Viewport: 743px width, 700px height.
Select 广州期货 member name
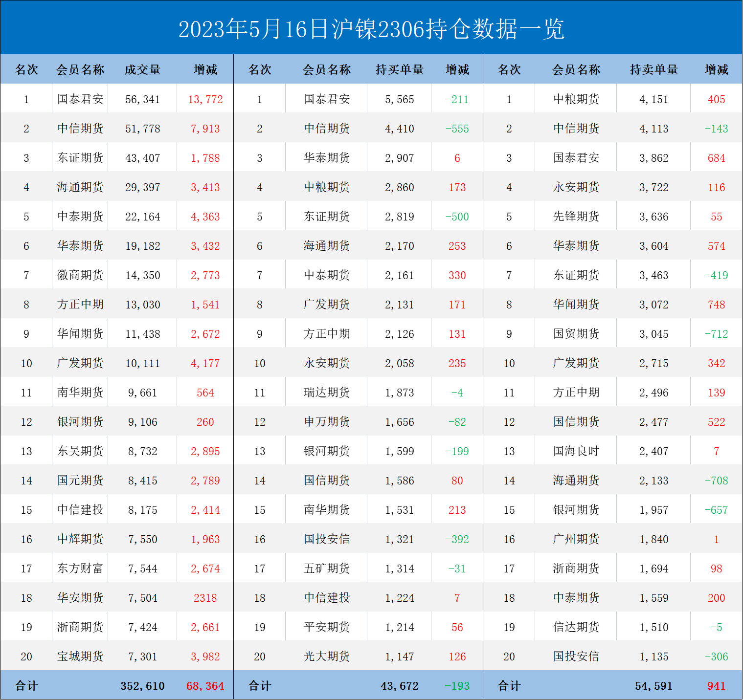[576, 539]
